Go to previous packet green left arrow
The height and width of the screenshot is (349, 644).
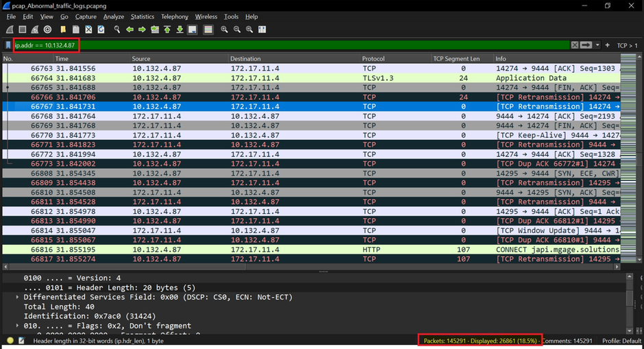[x=129, y=29]
